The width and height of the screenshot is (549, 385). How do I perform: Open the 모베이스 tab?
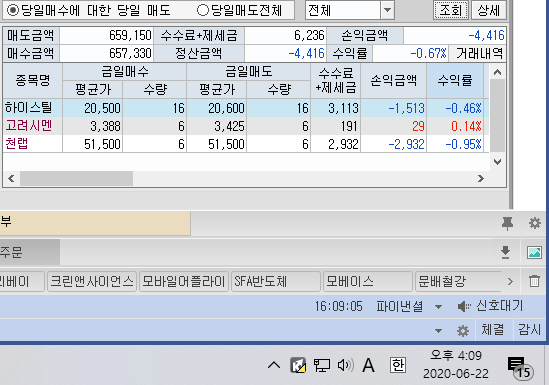click(x=367, y=281)
